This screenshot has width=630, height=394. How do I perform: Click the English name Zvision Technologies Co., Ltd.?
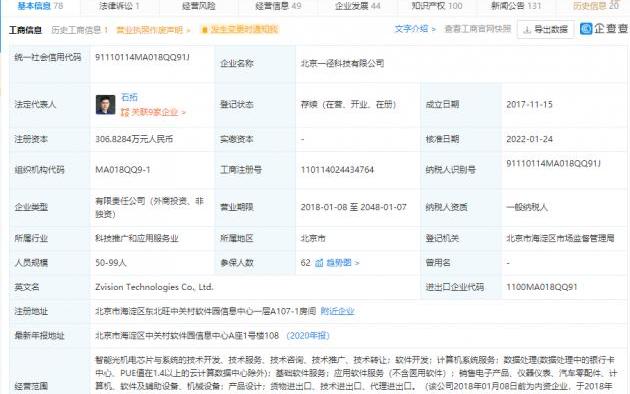coord(154,287)
